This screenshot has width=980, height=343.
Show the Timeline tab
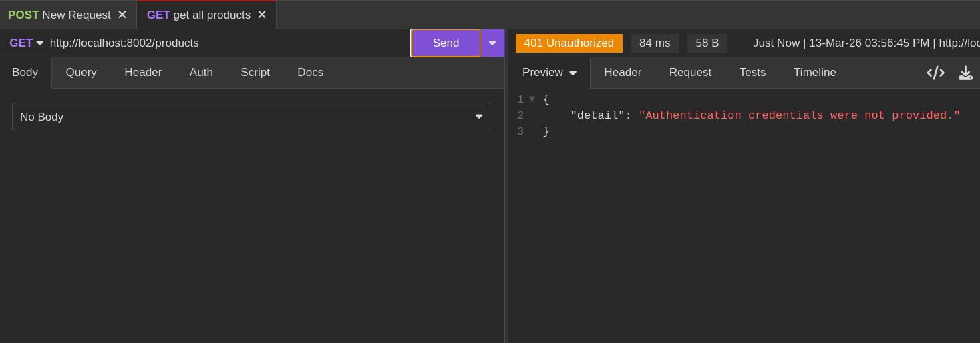[814, 73]
